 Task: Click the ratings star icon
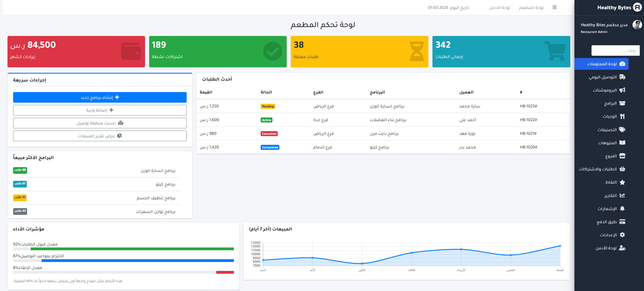point(622,182)
